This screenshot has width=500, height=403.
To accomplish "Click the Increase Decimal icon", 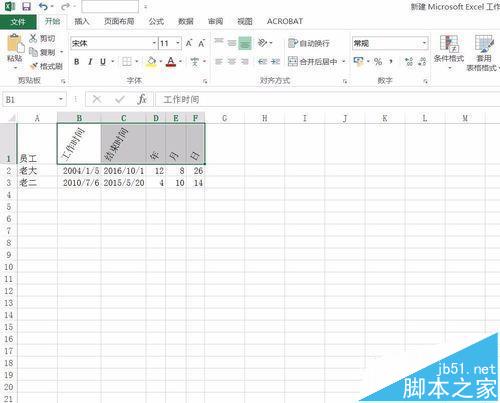I will [409, 61].
